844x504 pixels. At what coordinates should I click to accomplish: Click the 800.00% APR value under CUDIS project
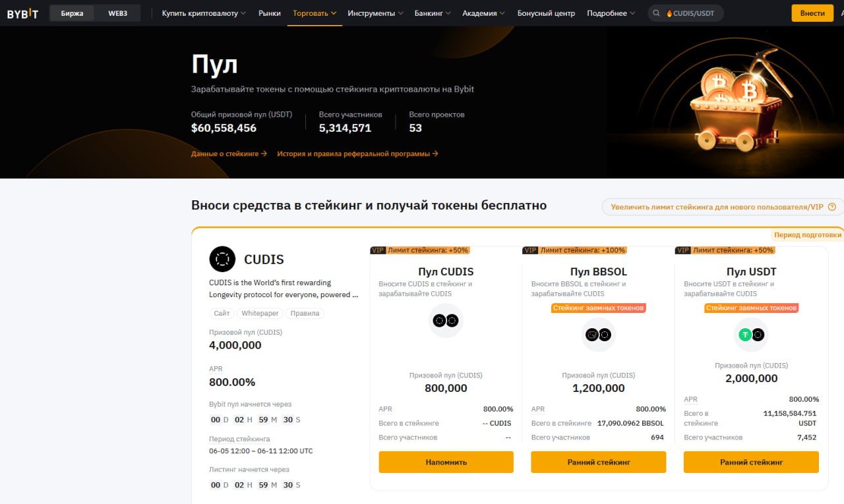click(x=232, y=382)
